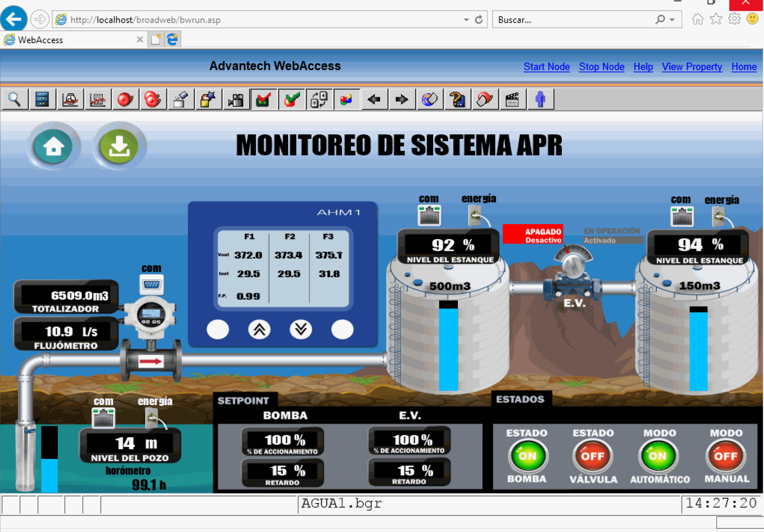Image resolution: width=764 pixels, height=532 pixels.
Task: Toggle the ESTADO BOMBA ON indicator
Action: pyautogui.click(x=527, y=456)
